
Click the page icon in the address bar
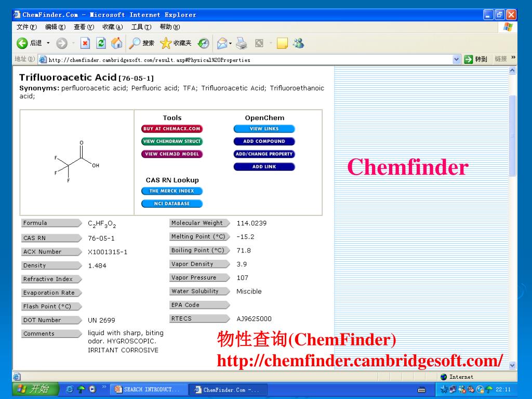click(43, 60)
